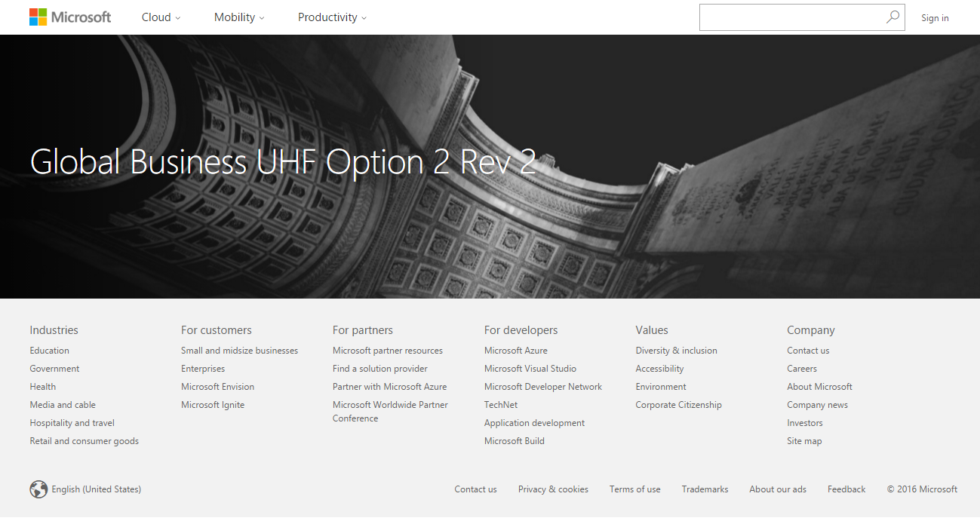Expand the Productivity dropdown menu
This screenshot has width=980, height=521.
pos(332,17)
